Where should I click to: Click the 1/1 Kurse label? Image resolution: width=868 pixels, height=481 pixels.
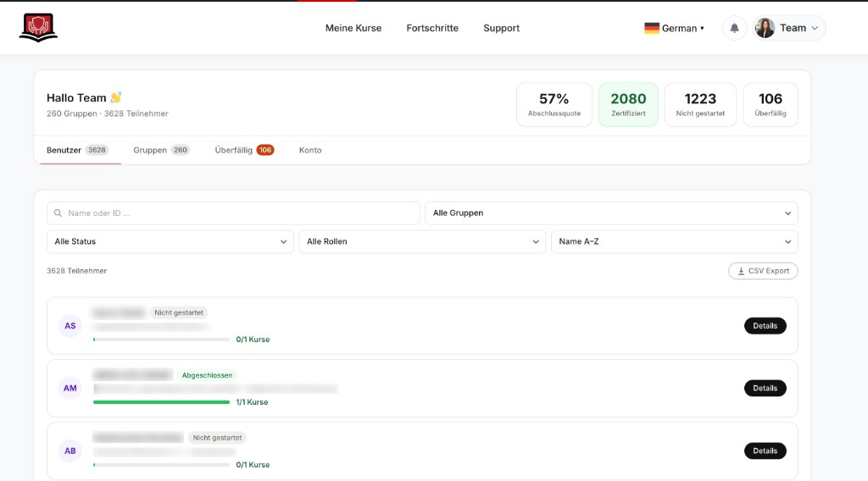(252, 402)
